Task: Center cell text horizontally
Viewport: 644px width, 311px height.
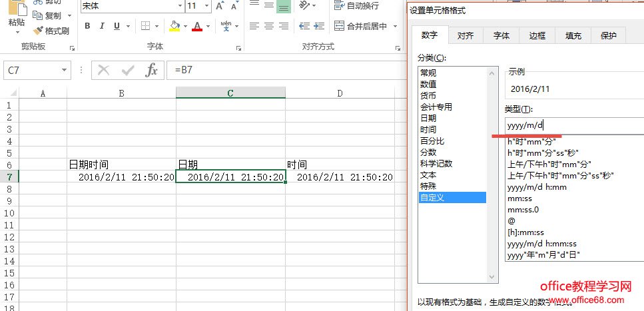Action: [x=269, y=26]
